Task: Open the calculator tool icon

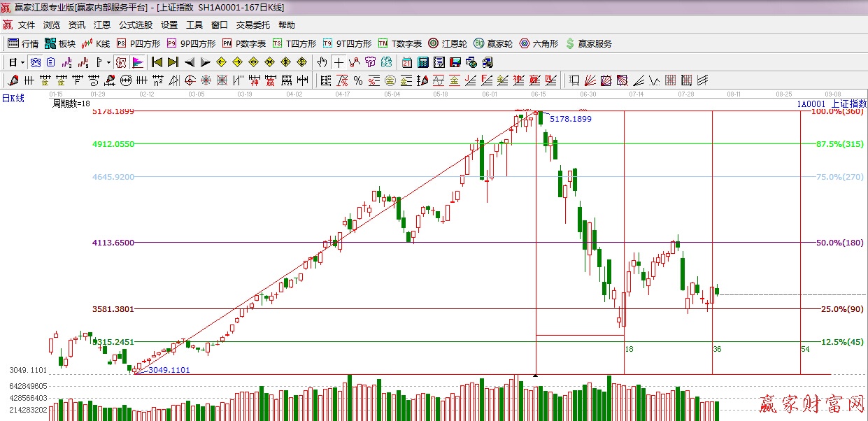Action: [423, 62]
